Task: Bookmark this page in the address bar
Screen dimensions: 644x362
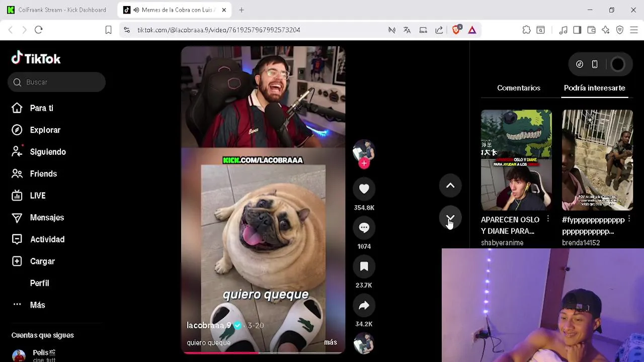Action: coord(108,30)
